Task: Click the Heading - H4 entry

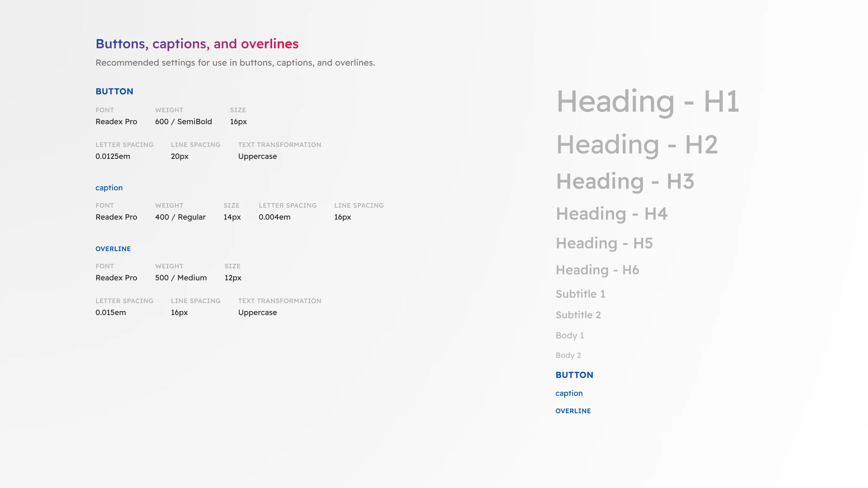Action: tap(611, 214)
